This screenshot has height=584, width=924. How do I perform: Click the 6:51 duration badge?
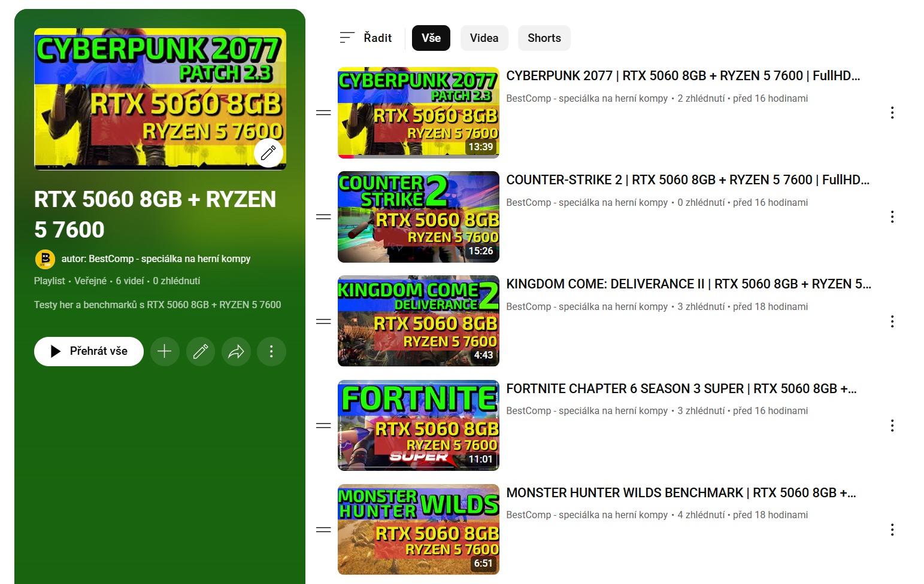click(x=483, y=563)
